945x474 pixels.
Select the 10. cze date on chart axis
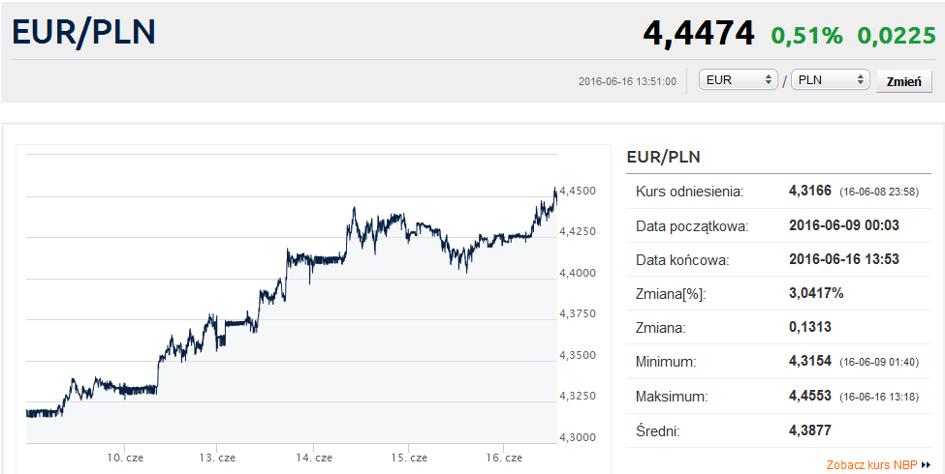pyautogui.click(x=127, y=457)
